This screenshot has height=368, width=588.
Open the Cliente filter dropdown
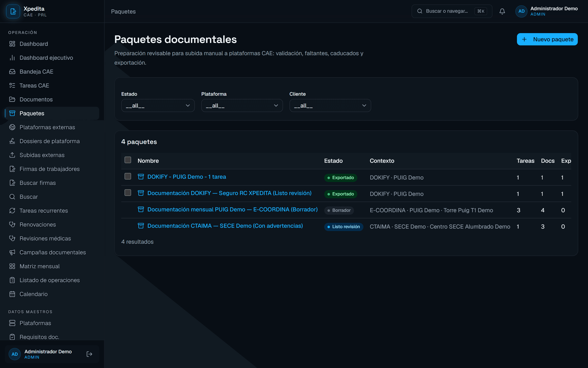330,105
